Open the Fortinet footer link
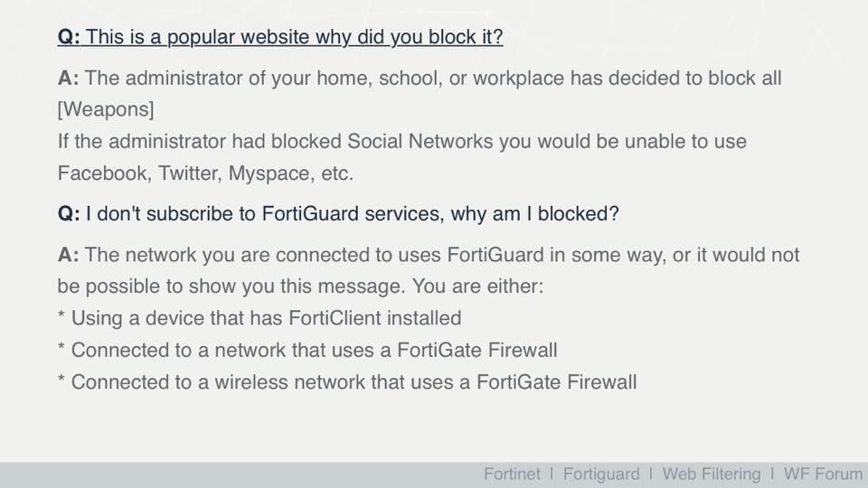Image resolution: width=868 pixels, height=488 pixels. (512, 474)
